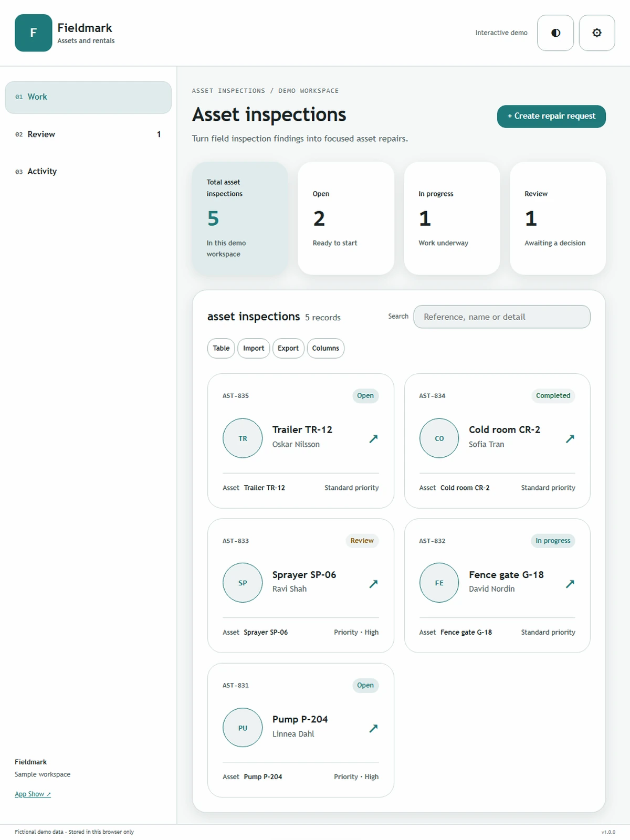
Task: Toggle the dark mode contrast icon
Action: tap(555, 33)
